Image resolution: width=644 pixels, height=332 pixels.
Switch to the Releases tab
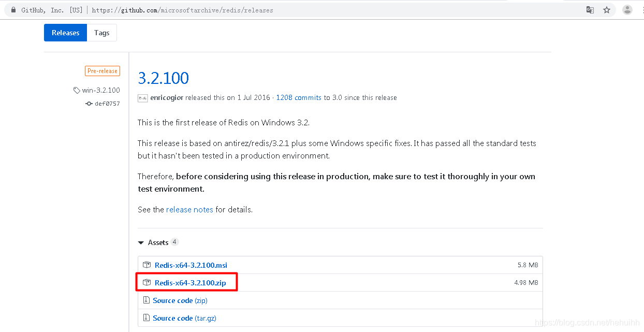tap(66, 33)
